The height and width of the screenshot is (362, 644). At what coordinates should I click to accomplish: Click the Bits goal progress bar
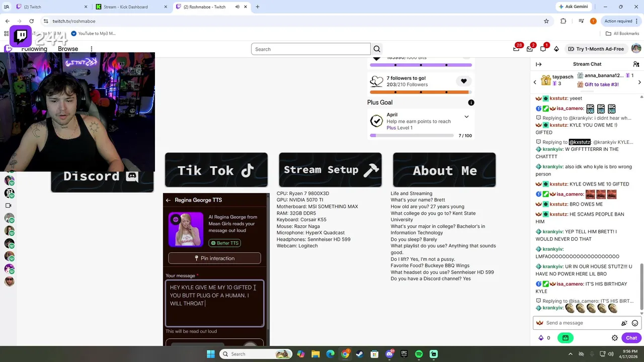coord(421,65)
